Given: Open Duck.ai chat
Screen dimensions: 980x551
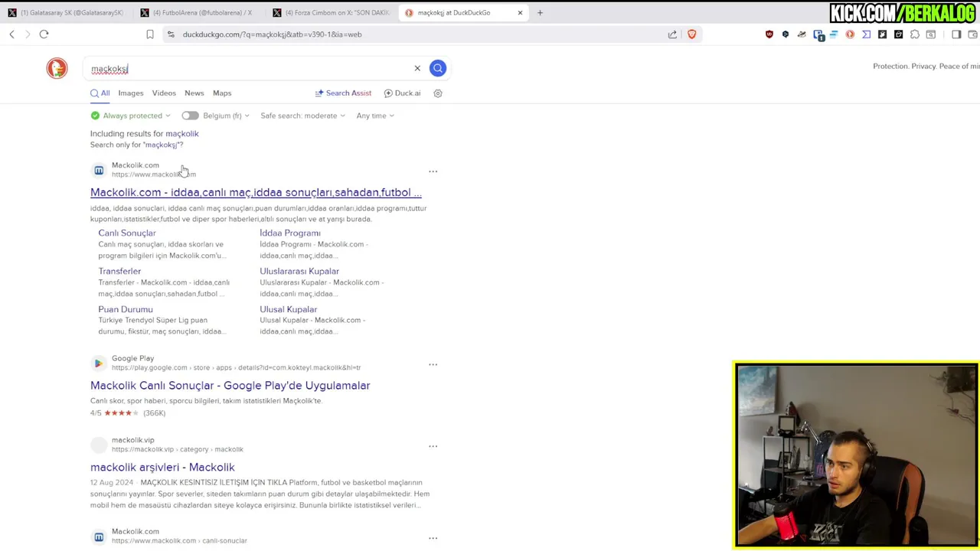Looking at the screenshot, I should pos(402,93).
